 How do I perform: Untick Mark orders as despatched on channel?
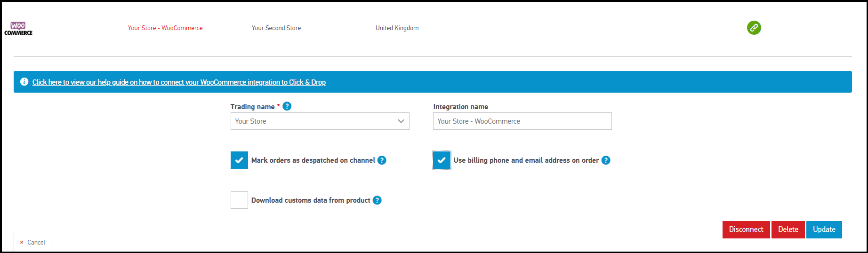click(x=239, y=160)
